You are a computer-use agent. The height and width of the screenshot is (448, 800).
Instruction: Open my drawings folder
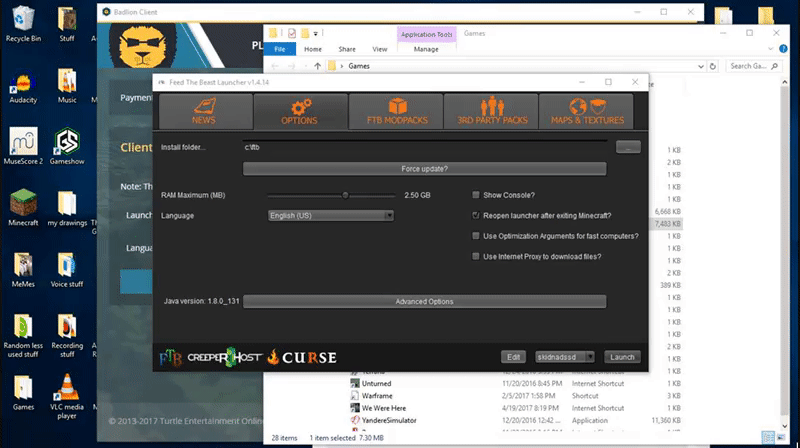pyautogui.click(x=67, y=208)
